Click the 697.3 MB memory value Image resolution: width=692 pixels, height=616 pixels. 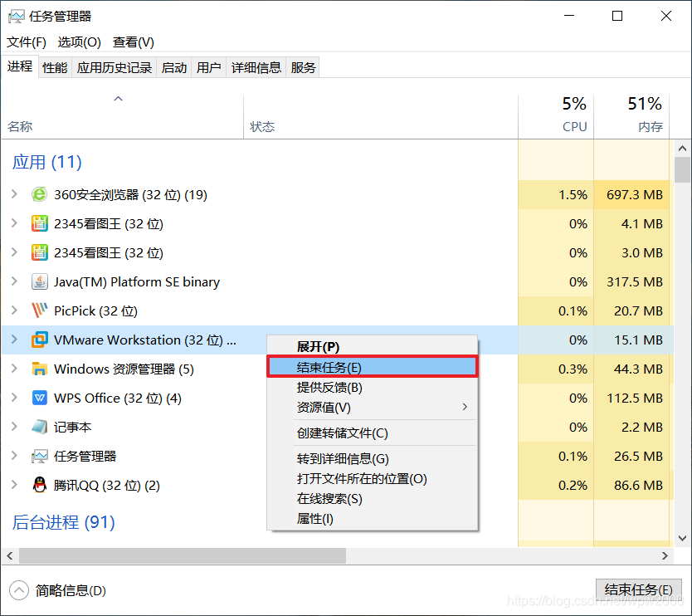(x=635, y=194)
